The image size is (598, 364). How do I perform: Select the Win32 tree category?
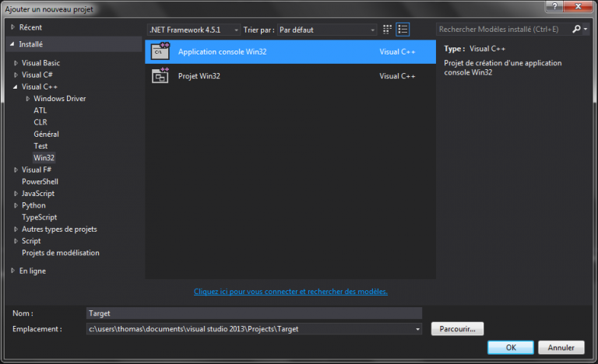tap(44, 158)
